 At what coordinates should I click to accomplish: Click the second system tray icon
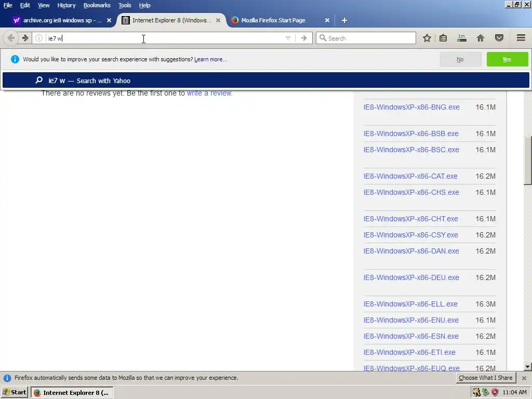(486, 392)
